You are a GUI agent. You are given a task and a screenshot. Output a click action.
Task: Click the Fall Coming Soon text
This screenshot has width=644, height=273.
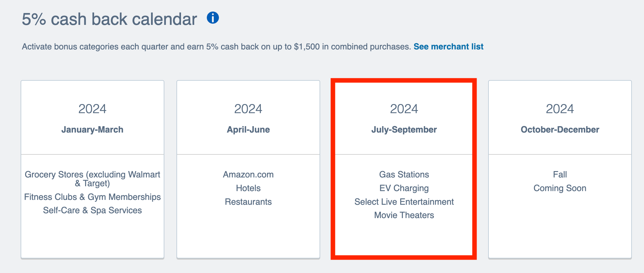(560, 181)
